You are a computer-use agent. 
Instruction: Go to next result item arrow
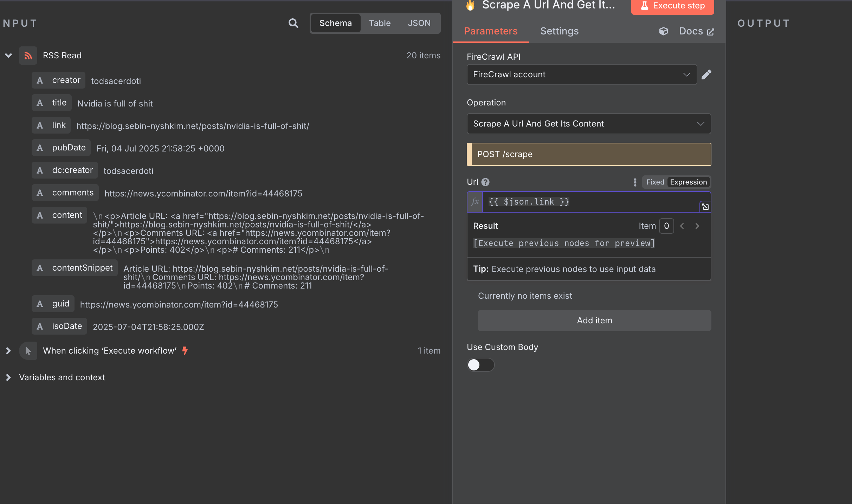tap(697, 226)
